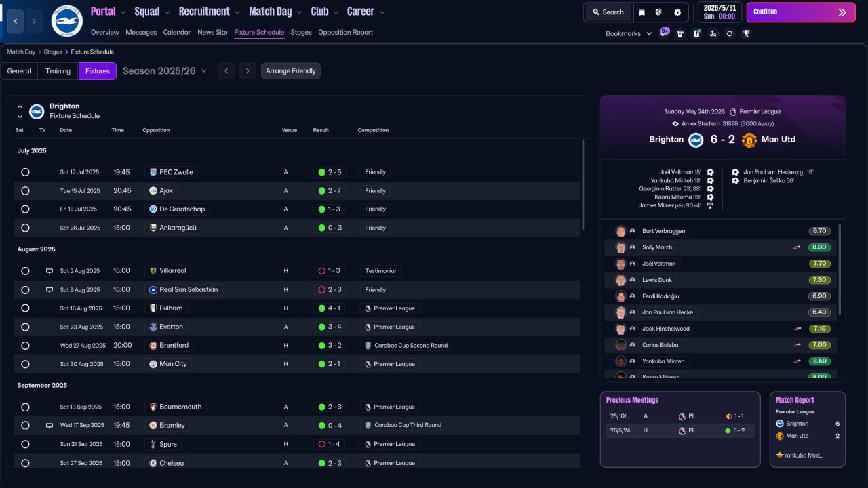Open the settings gear icon
The width and height of the screenshot is (868, 488).
[x=677, y=12]
